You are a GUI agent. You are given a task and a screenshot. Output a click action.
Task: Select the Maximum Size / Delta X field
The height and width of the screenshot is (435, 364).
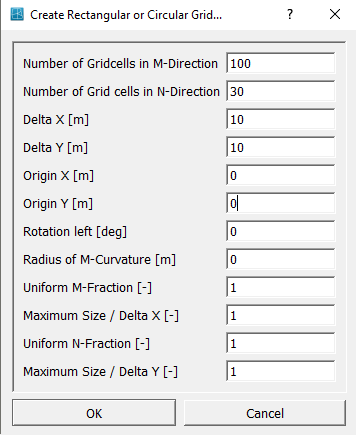[281, 315]
